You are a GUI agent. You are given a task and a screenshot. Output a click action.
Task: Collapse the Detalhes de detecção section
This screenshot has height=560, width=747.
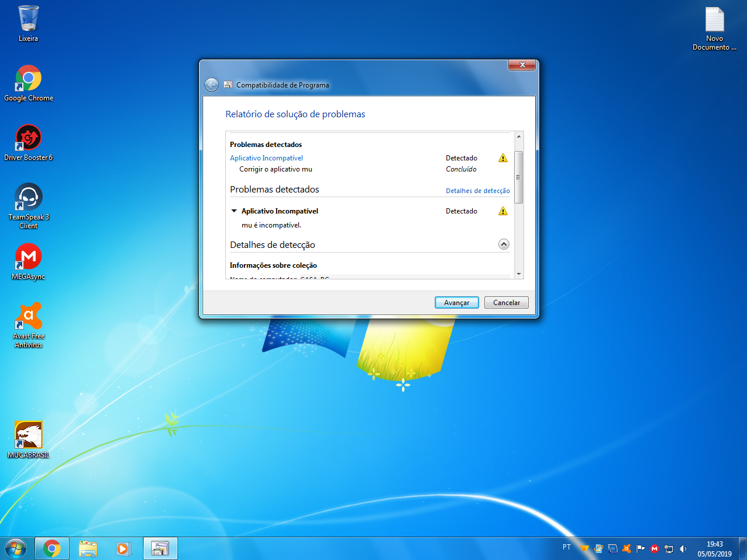504,244
